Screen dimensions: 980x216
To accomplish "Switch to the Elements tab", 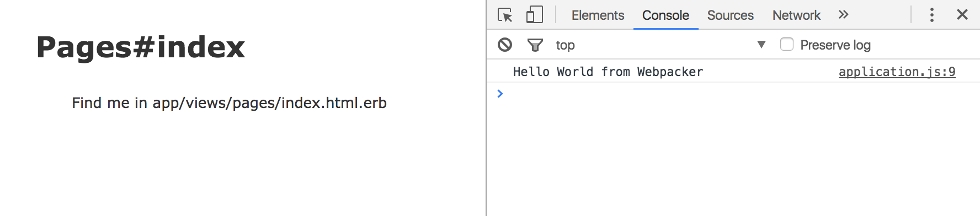I will pyautogui.click(x=598, y=15).
